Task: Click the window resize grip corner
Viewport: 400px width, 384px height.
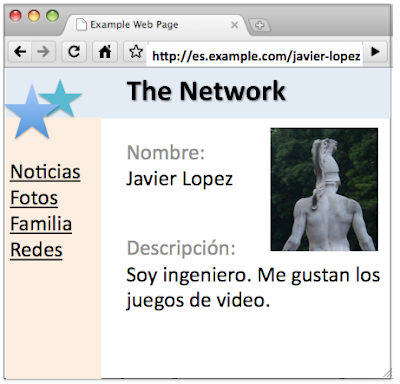Action: tap(387, 373)
